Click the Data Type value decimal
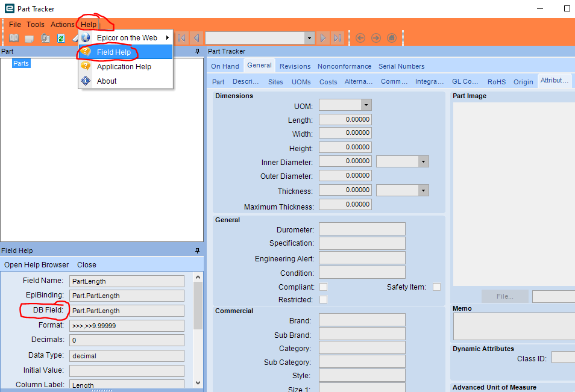Screen dimensions: 575x392 point(127,356)
